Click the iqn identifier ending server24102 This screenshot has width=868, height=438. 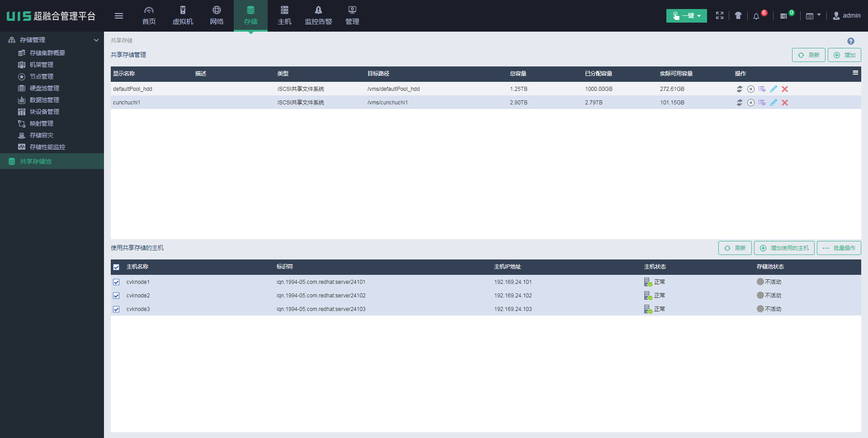coord(321,296)
